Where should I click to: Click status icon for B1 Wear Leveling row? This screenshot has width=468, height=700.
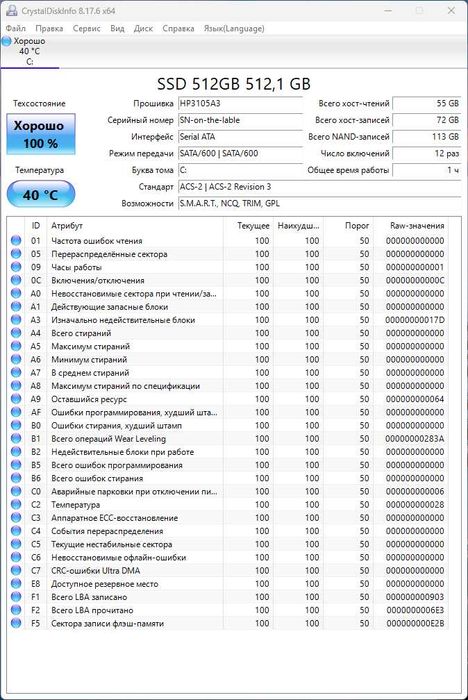16,439
